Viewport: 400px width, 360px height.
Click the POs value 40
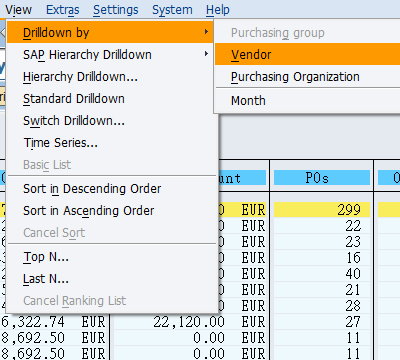click(x=353, y=274)
